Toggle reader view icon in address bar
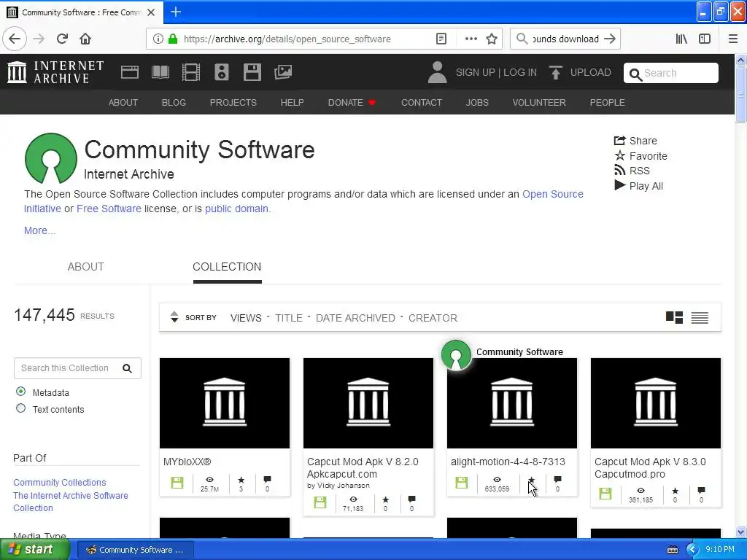 coord(441,39)
